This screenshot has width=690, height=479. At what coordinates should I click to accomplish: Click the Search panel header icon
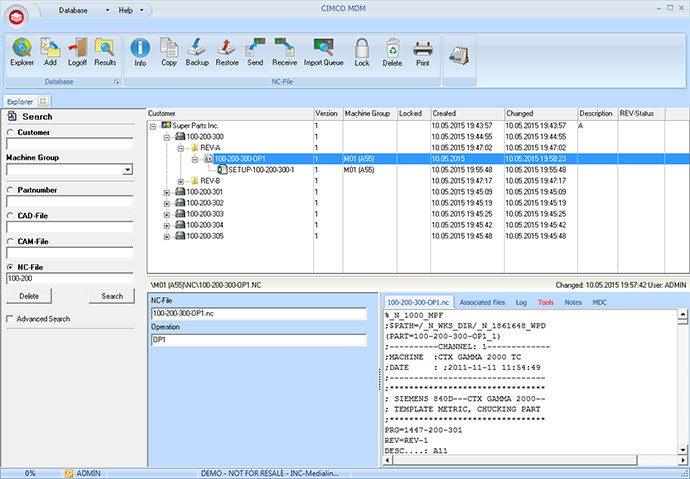click(x=13, y=117)
